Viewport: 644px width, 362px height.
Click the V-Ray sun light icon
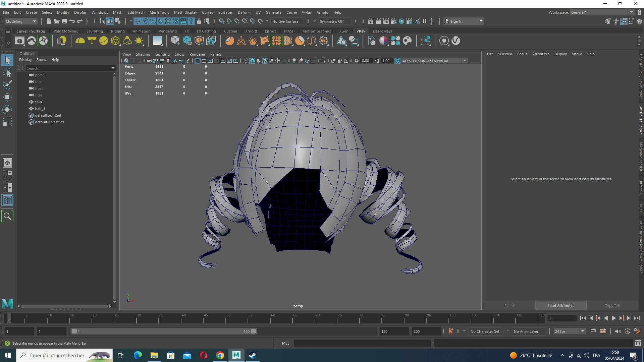tap(139, 41)
